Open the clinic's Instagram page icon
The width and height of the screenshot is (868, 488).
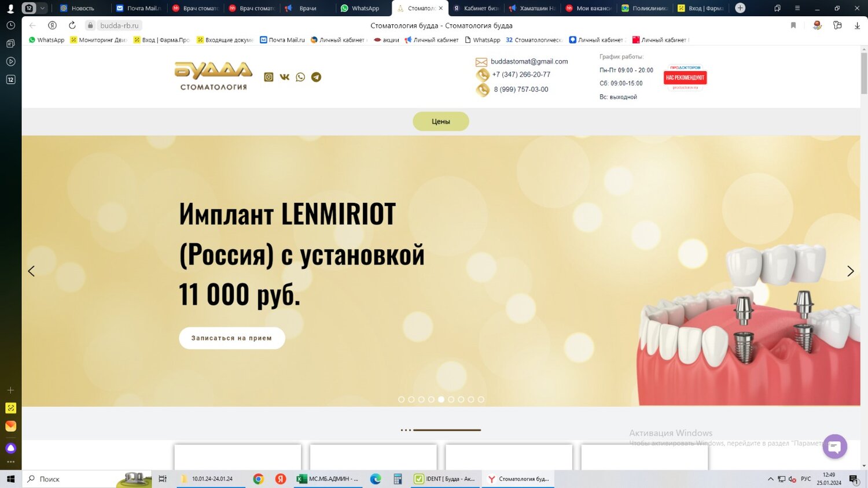[x=269, y=77]
